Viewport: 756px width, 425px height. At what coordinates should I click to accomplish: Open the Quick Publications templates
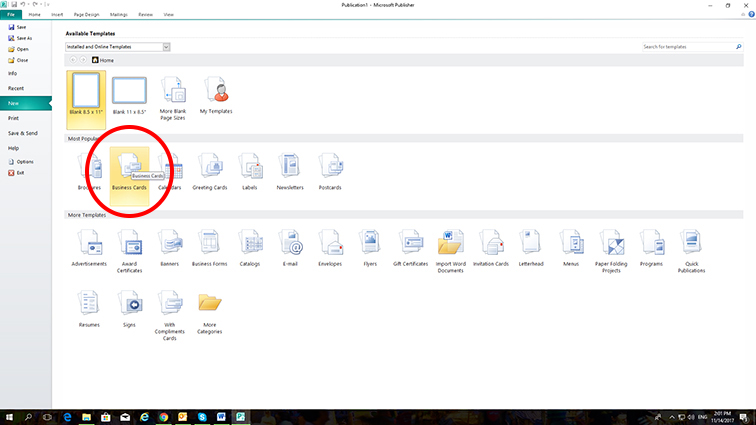click(691, 251)
